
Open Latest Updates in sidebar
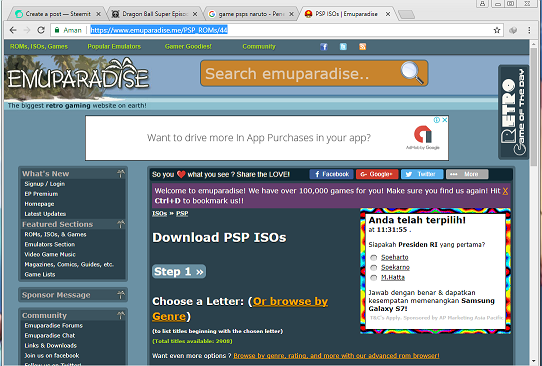tap(45, 214)
